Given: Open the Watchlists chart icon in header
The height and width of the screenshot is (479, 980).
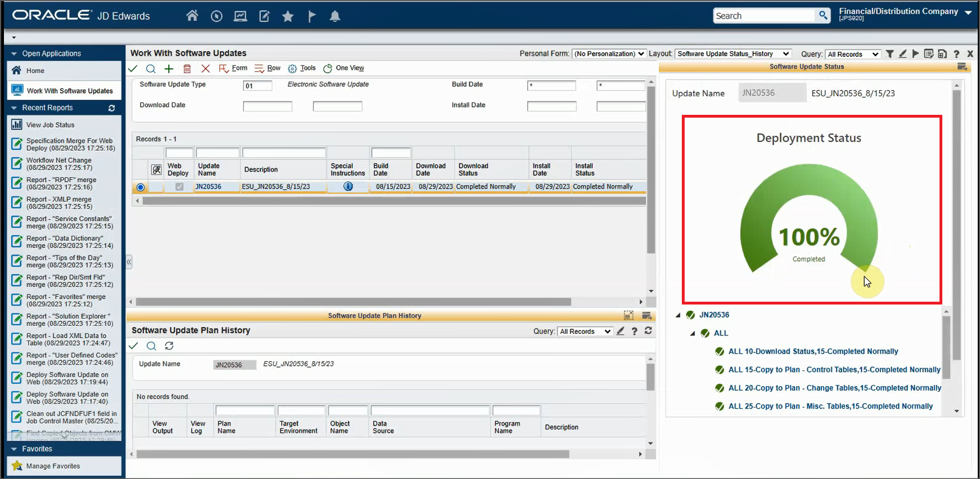Looking at the screenshot, I should 240,16.
